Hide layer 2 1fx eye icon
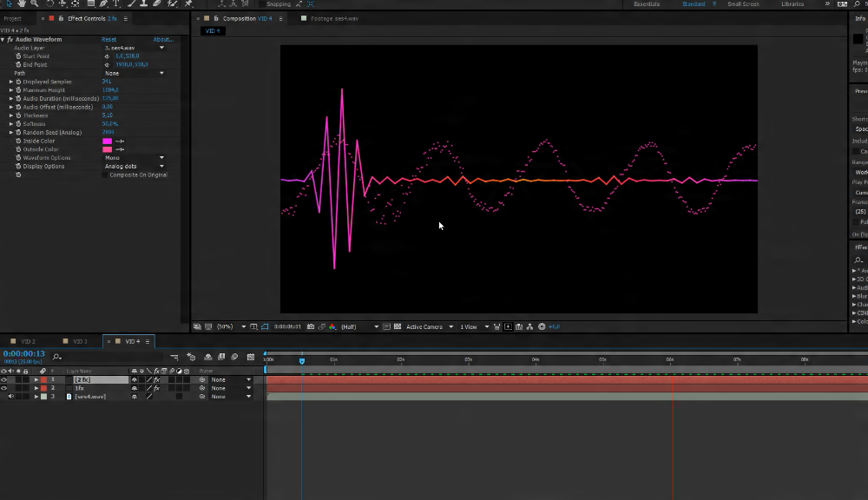Image resolution: width=868 pixels, height=500 pixels. click(x=3, y=388)
